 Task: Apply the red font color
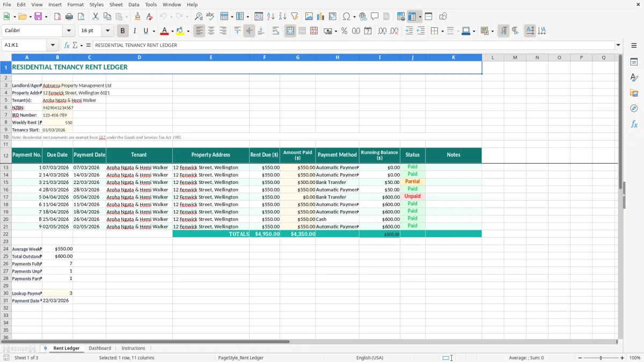[x=165, y=31]
